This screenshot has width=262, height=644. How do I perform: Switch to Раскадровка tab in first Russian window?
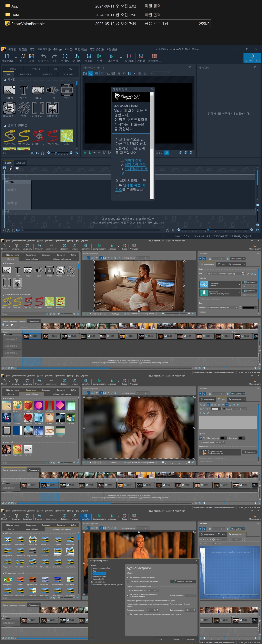pos(33,321)
